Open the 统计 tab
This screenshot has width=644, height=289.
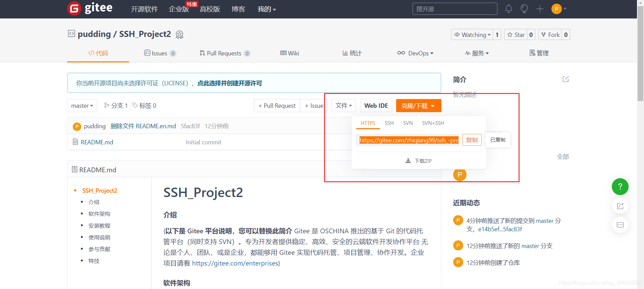coord(352,53)
